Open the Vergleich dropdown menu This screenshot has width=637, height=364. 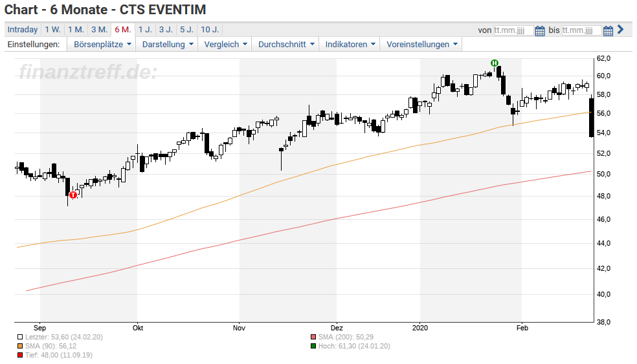click(x=225, y=44)
